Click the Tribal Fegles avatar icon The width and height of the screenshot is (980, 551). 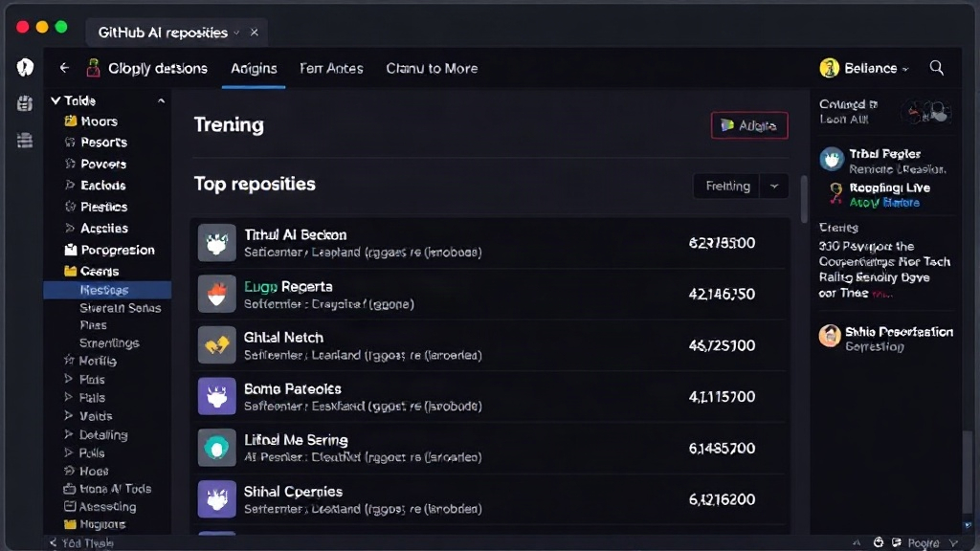tap(832, 160)
